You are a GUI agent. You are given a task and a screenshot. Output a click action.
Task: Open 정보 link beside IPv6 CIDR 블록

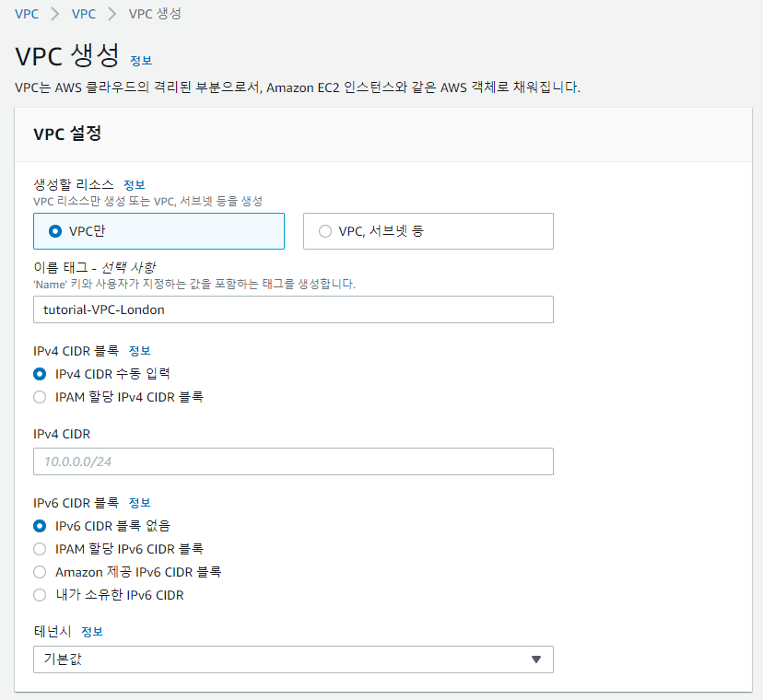pos(140,503)
